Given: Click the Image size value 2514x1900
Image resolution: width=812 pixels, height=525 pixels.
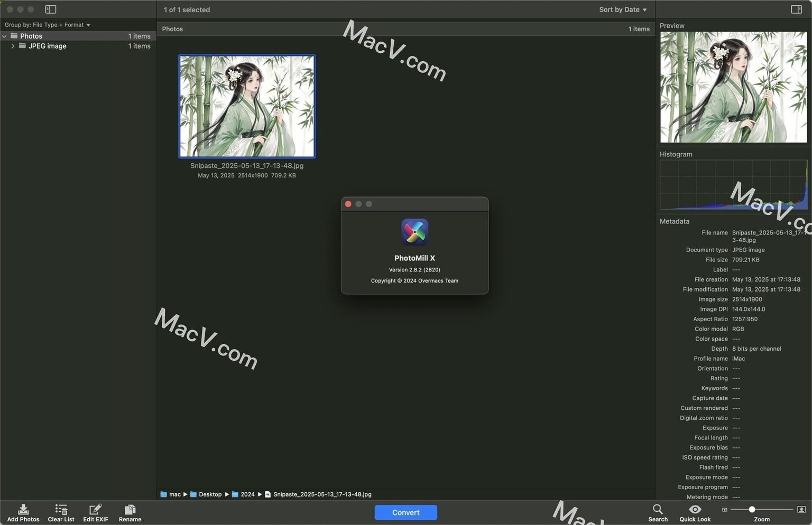Looking at the screenshot, I should (747, 299).
